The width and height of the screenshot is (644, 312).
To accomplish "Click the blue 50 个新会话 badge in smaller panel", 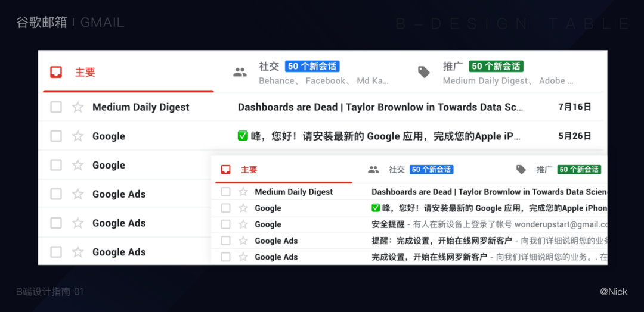I will tap(431, 169).
